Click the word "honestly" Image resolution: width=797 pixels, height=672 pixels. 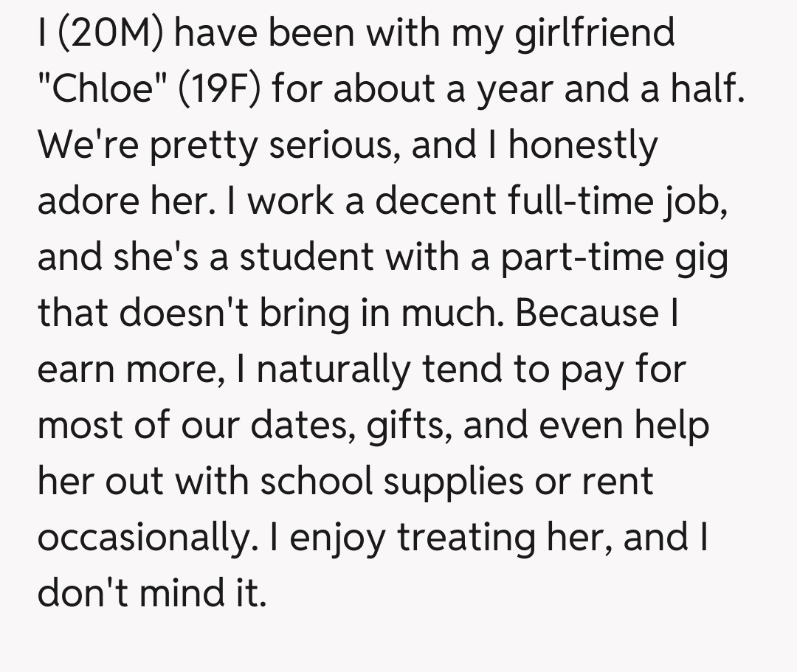(x=582, y=145)
